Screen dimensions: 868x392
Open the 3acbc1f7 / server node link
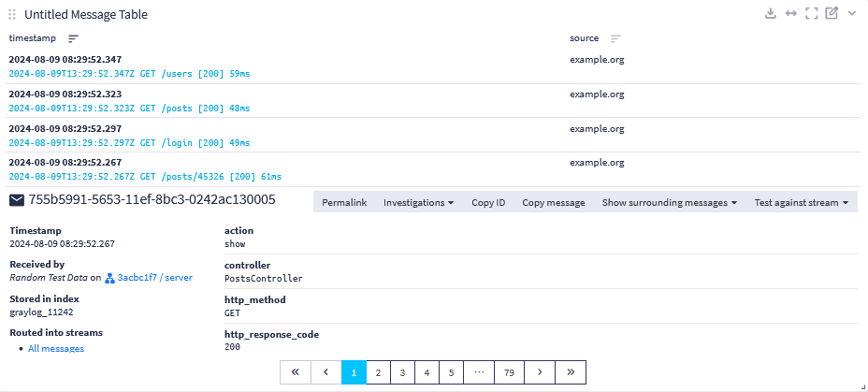[x=154, y=278]
